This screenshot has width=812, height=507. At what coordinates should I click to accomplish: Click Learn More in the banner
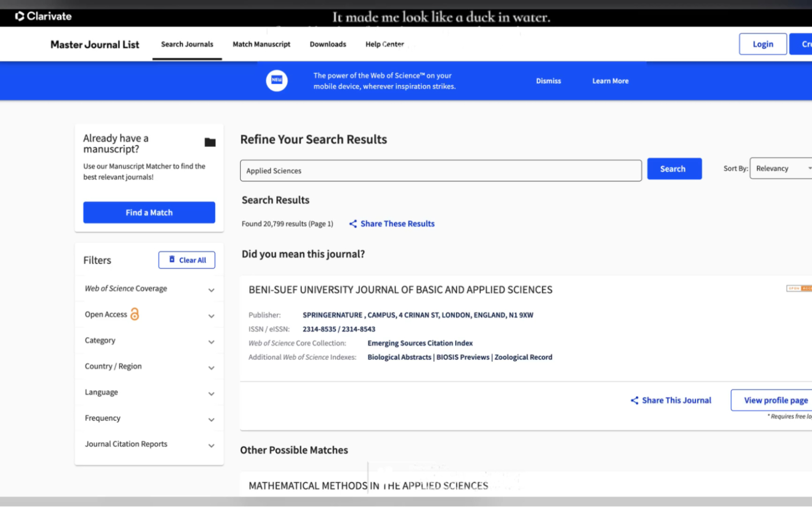click(610, 81)
